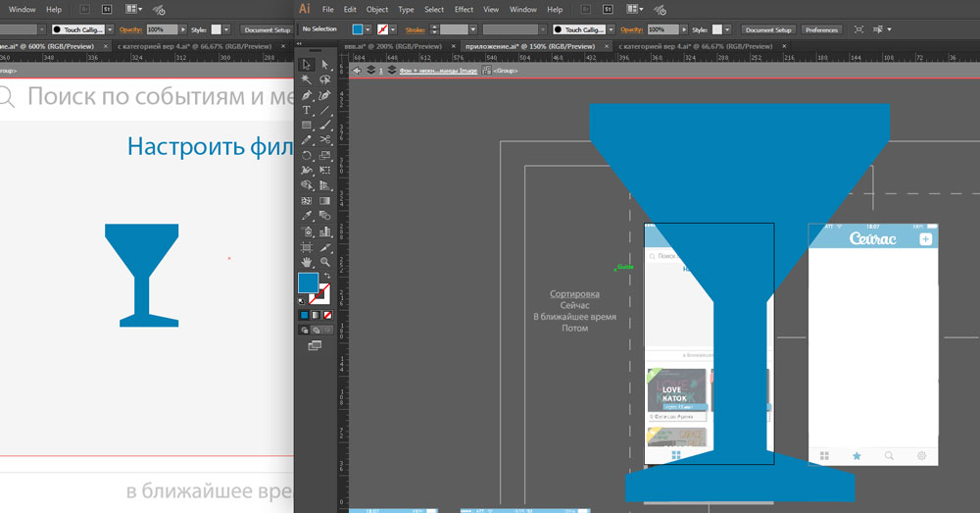Select the Lasso tool

click(325, 79)
